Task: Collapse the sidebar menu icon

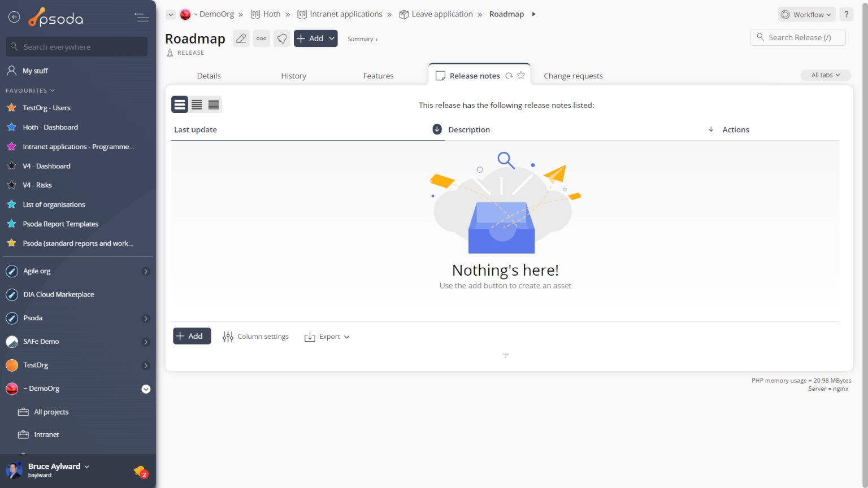Action: (141, 18)
